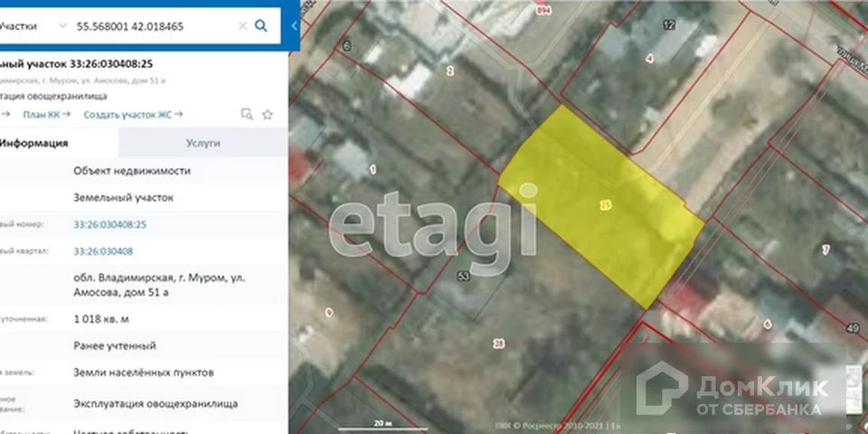Add parcel to favorites with the star icon

(x=268, y=115)
